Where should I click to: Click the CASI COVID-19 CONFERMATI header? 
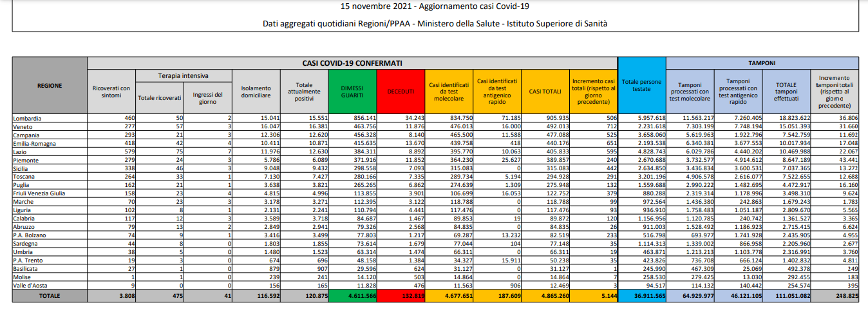click(x=352, y=63)
